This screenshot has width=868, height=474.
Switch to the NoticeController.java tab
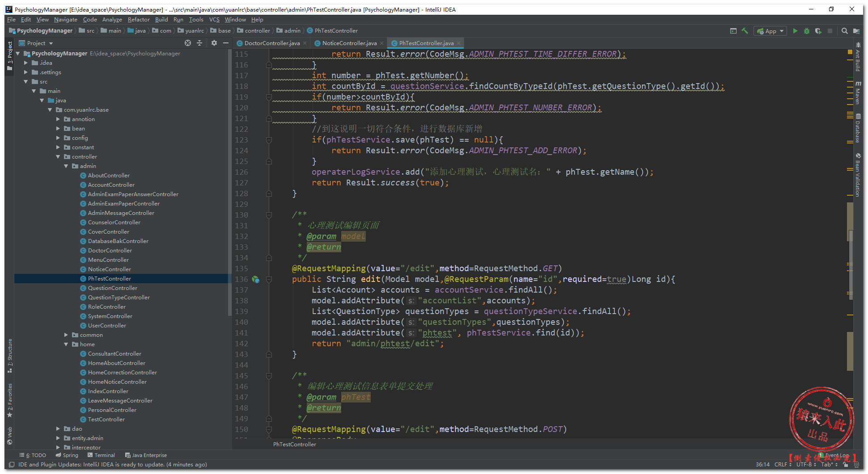pos(349,43)
